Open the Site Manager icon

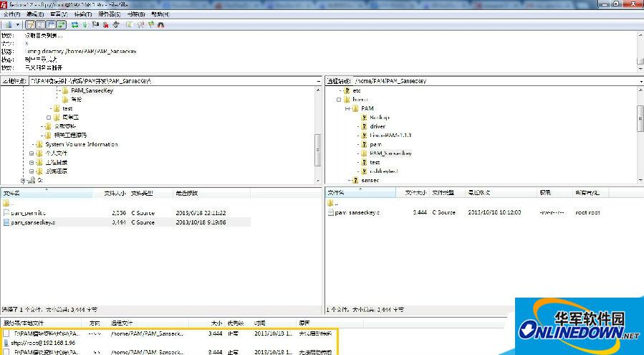tap(8, 24)
